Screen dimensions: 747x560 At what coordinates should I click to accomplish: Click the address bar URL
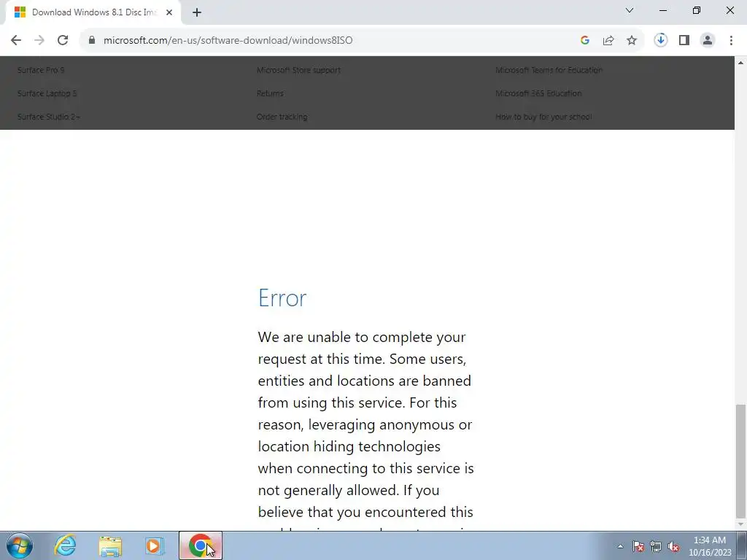(228, 41)
